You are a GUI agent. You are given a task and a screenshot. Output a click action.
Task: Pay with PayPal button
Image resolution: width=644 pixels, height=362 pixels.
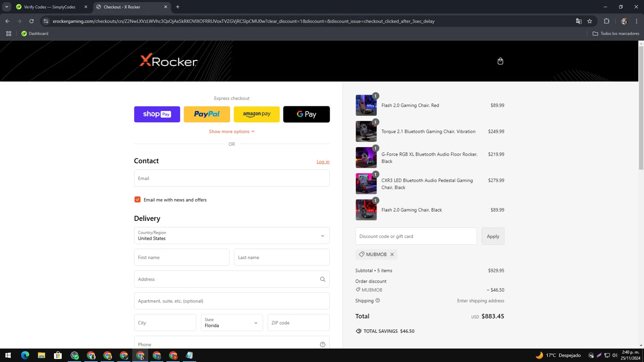coord(207,114)
